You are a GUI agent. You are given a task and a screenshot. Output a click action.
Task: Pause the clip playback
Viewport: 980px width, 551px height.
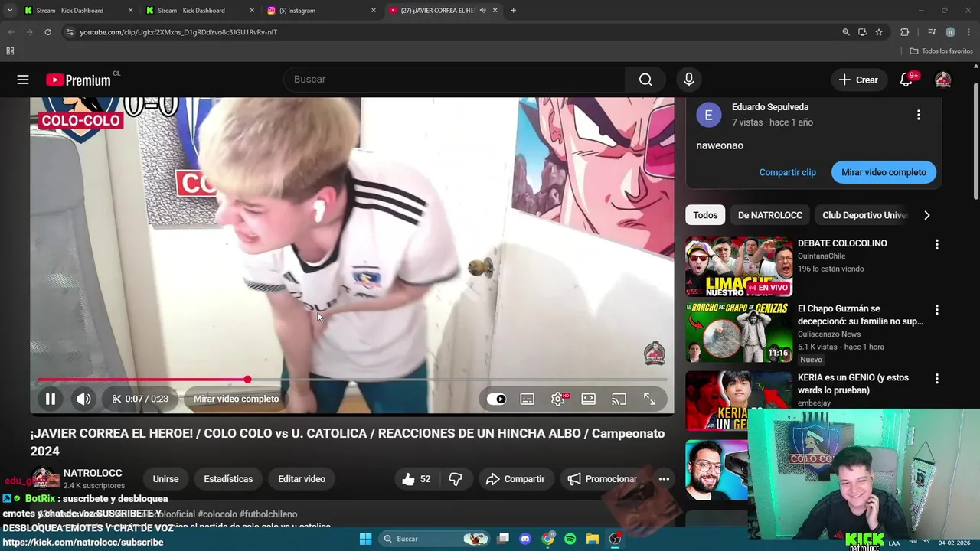[50, 399]
